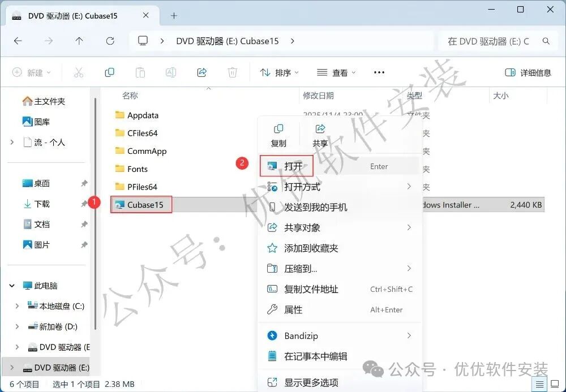Click the navigation pane vertical scrollbar
This screenshot has width=566, height=392.
coord(95,213)
